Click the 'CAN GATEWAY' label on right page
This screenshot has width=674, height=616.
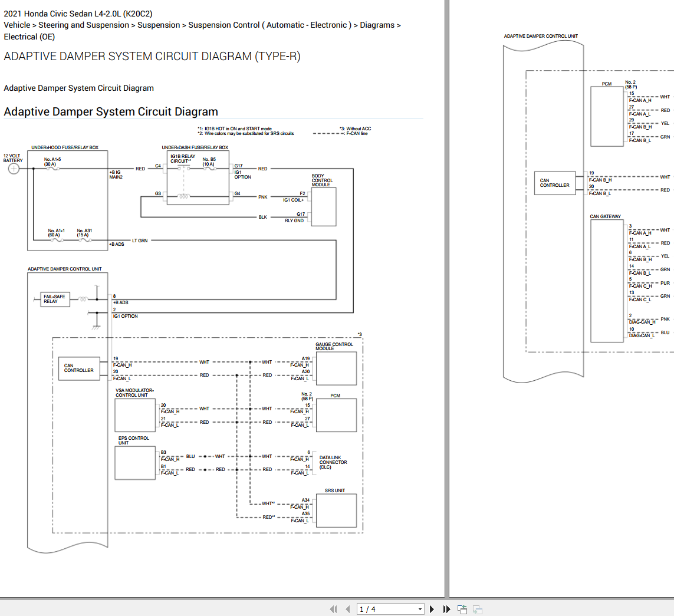point(605,216)
